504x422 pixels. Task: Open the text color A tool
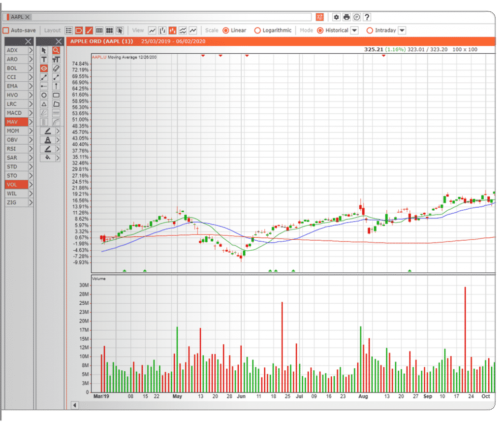point(48,140)
